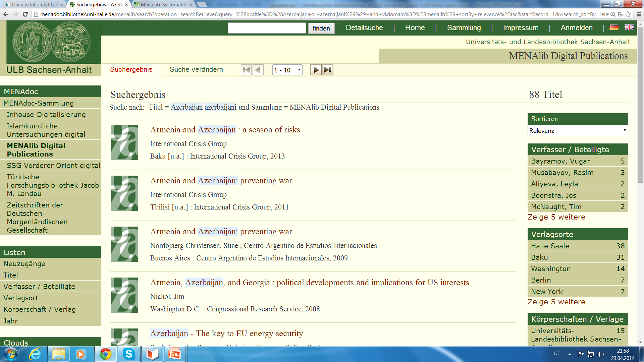Launch Internet Explorer from taskbar
The height and width of the screenshot is (362, 644).
pos(35,354)
